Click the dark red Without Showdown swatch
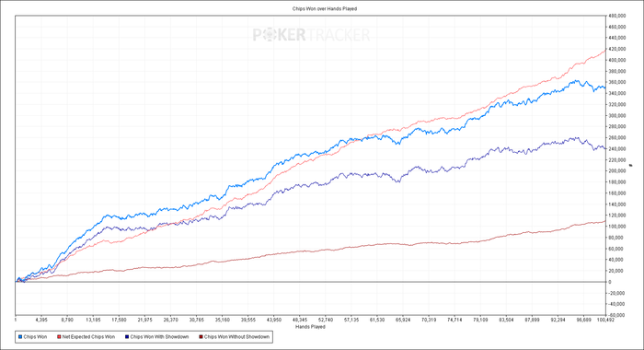 201,337
